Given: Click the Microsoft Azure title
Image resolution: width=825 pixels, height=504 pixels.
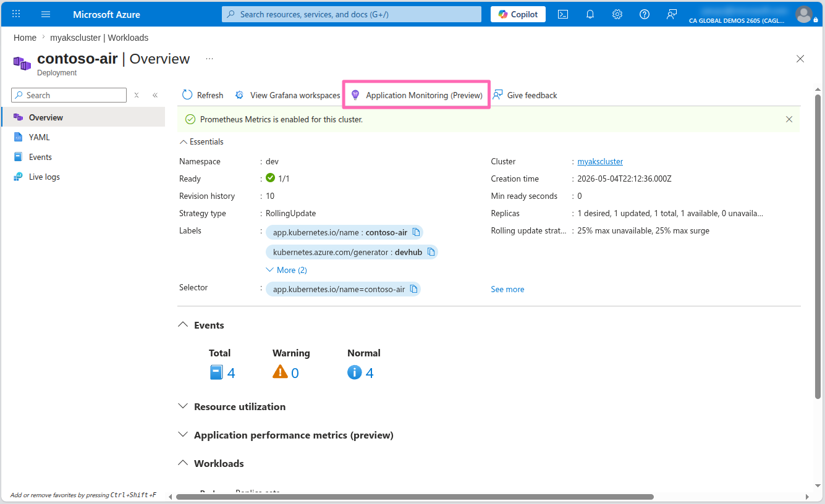Looking at the screenshot, I should (106, 14).
